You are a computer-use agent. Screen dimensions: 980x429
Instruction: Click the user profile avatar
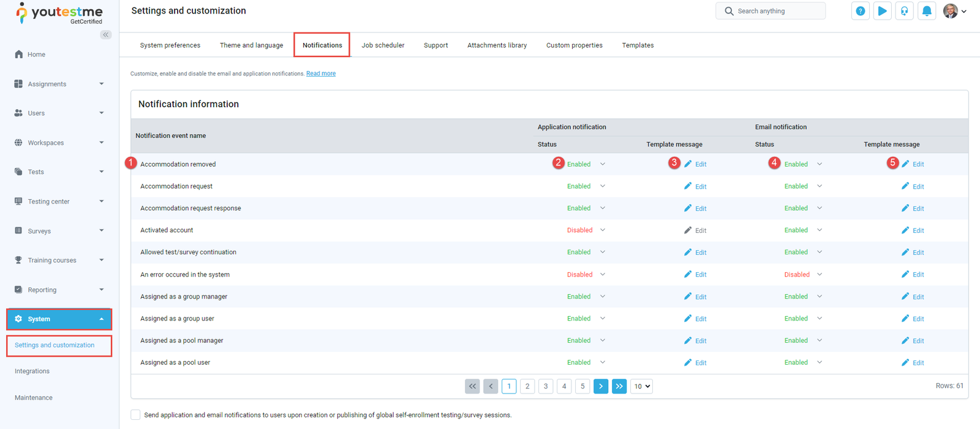coord(951,11)
